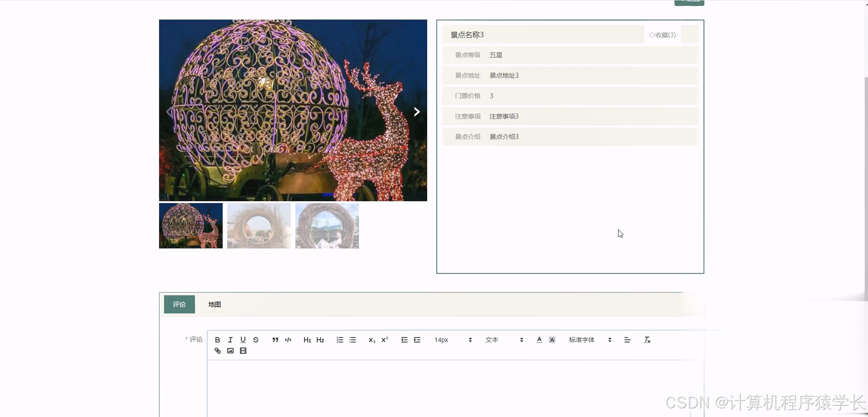This screenshot has height=417, width=868.
Task: Click the next arrow on image carousel
Action: click(x=416, y=111)
